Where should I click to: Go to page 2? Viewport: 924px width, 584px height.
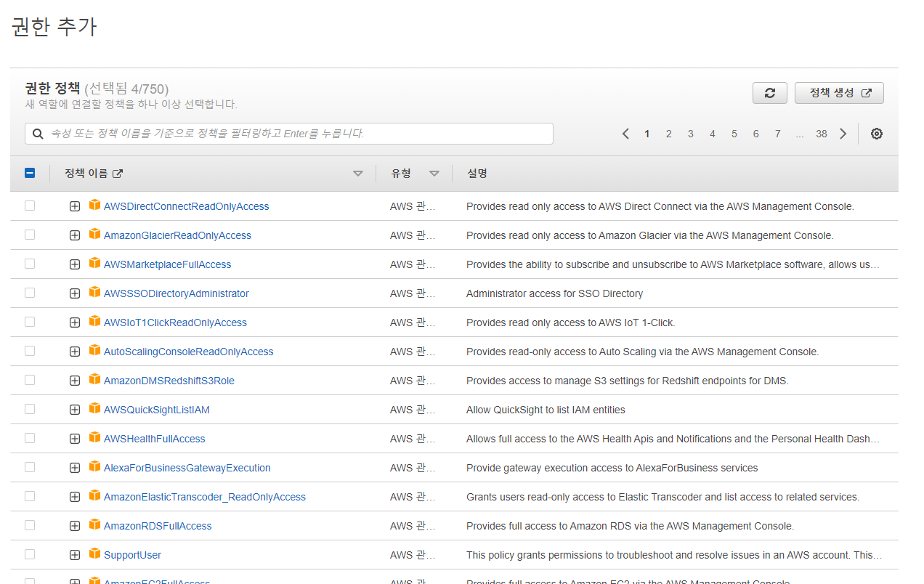coord(669,134)
